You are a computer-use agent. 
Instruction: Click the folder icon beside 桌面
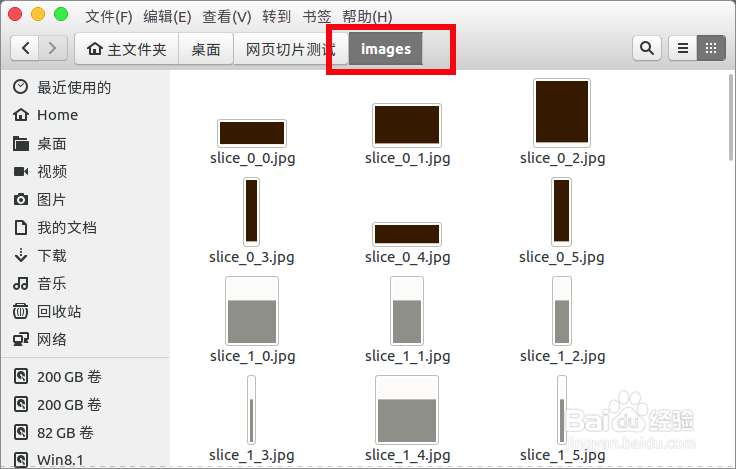click(x=20, y=143)
